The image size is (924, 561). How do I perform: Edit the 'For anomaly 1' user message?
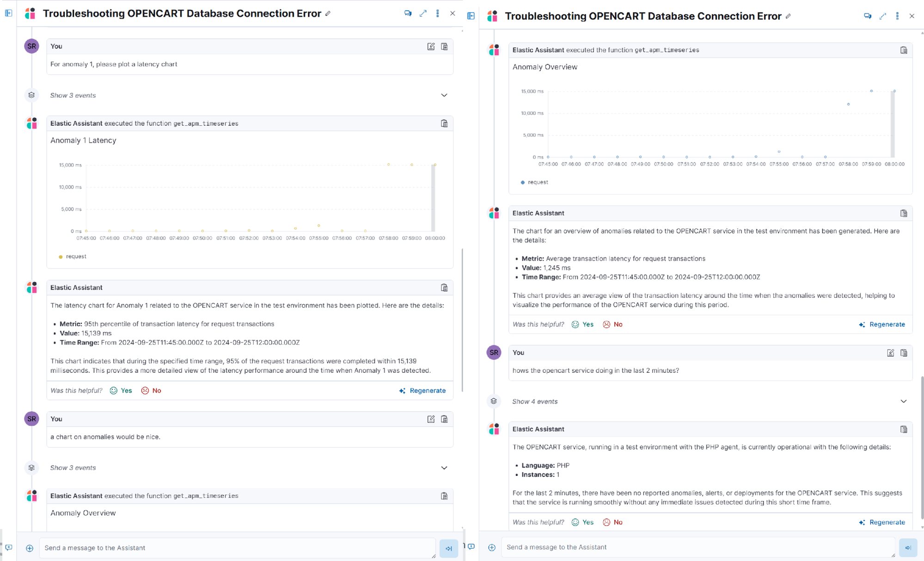(x=431, y=46)
